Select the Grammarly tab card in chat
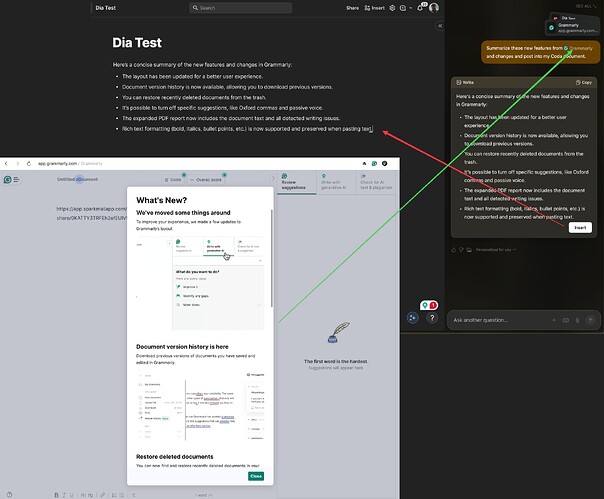The width and height of the screenshot is (604, 499). (x=572, y=28)
